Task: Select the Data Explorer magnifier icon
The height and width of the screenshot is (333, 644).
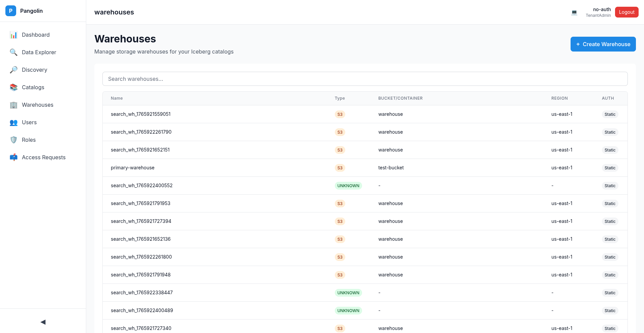Action: pyautogui.click(x=13, y=52)
